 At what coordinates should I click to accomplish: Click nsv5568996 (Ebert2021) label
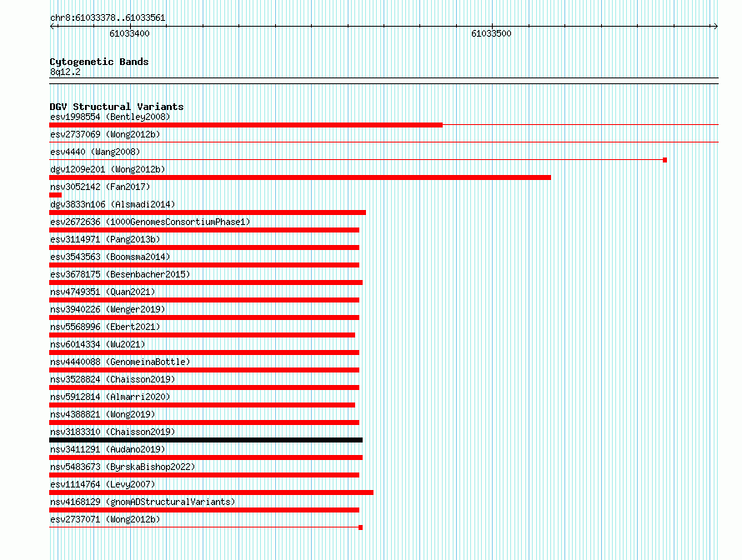pos(105,327)
